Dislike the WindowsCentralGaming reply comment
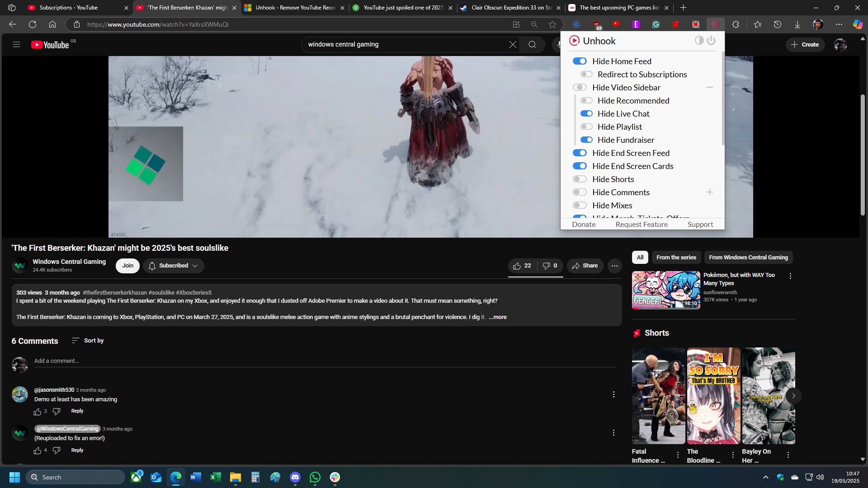Image resolution: width=868 pixels, height=488 pixels. [x=57, y=450]
